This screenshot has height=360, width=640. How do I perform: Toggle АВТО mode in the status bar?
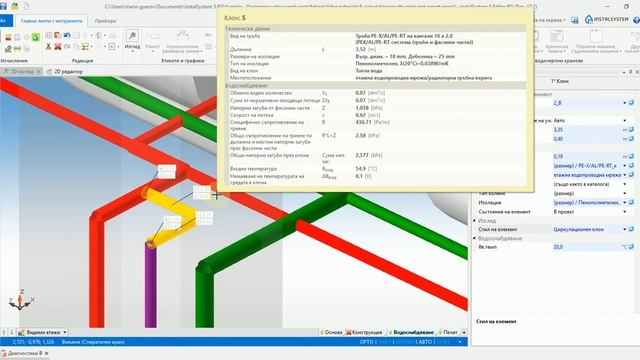(x=425, y=342)
